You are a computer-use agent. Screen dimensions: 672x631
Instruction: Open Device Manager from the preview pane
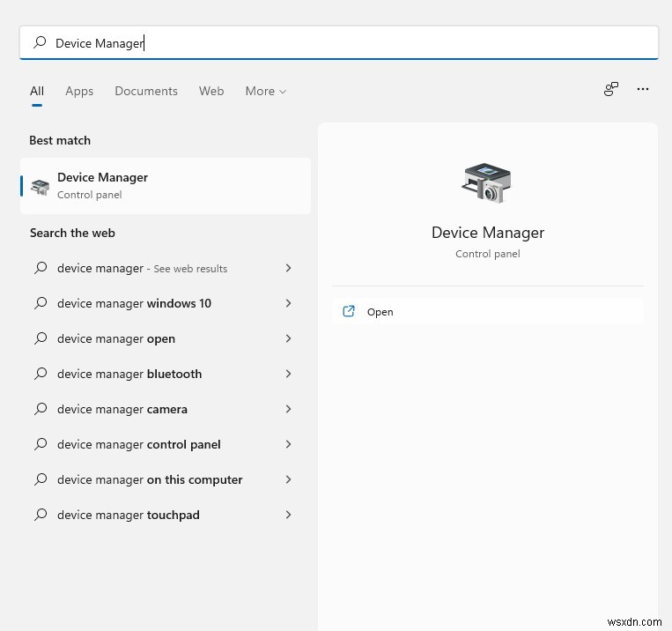pos(488,311)
